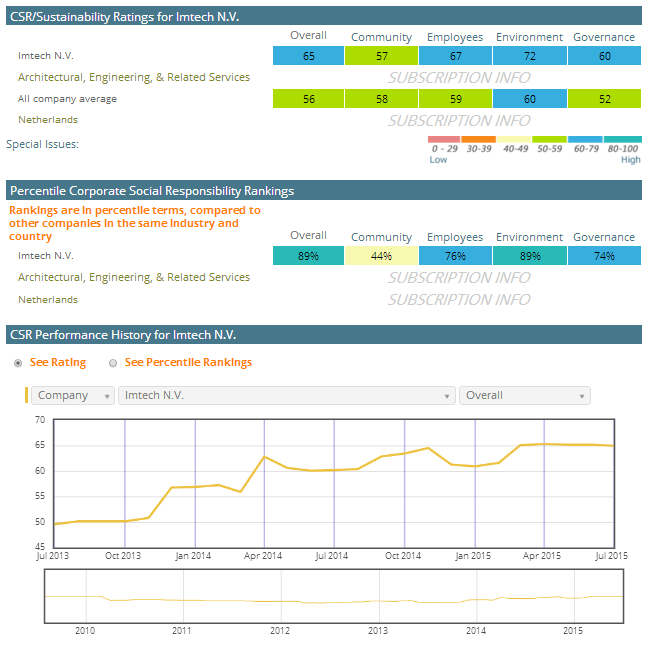Screen dimensions: 651x652
Task: Click the Jan 2015 vertical marker on chart
Action: click(475, 483)
